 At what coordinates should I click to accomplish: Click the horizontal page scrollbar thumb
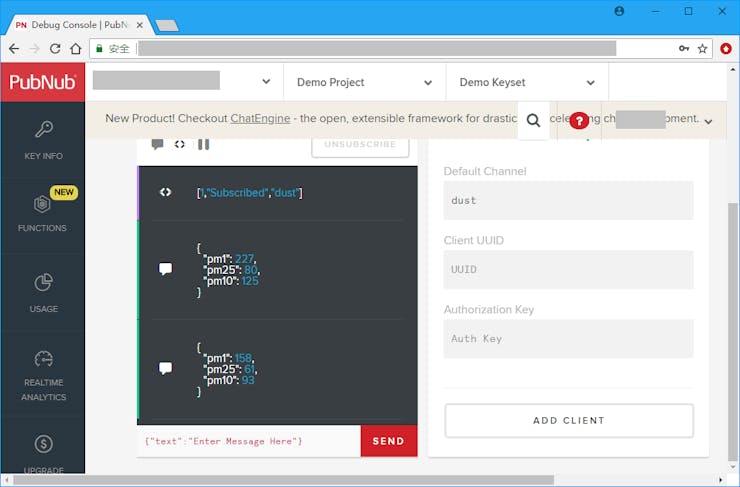click(x=283, y=480)
